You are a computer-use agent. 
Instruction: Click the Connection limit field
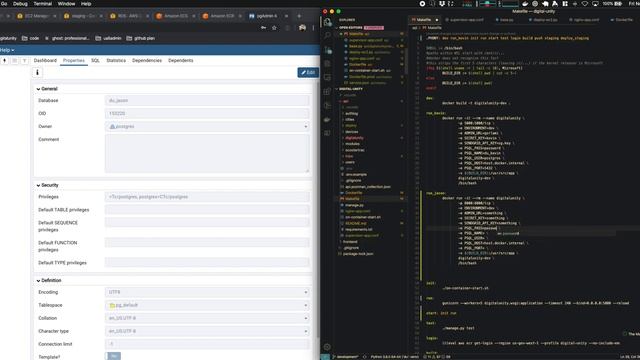tap(207, 344)
